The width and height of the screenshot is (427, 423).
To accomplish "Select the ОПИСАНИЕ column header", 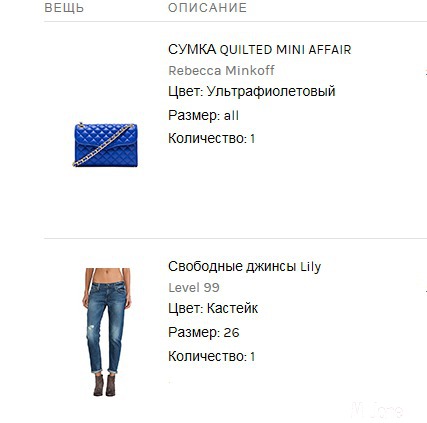I will point(207,8).
